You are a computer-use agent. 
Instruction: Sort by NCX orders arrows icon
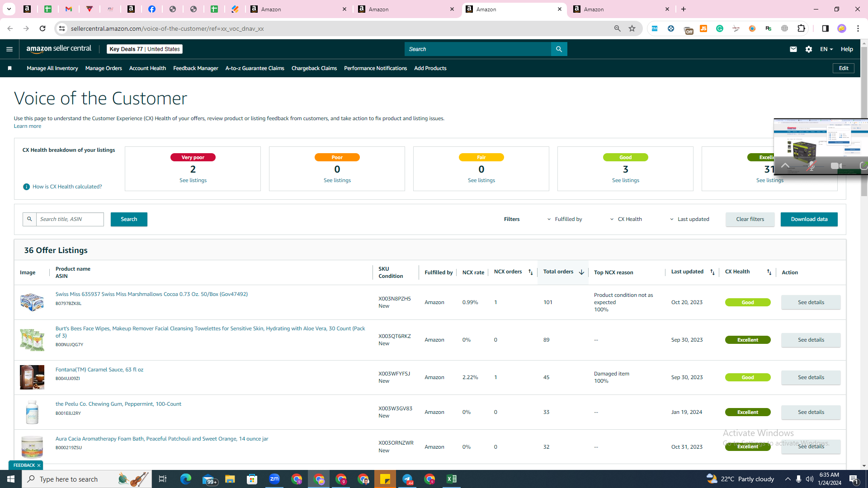pos(531,272)
